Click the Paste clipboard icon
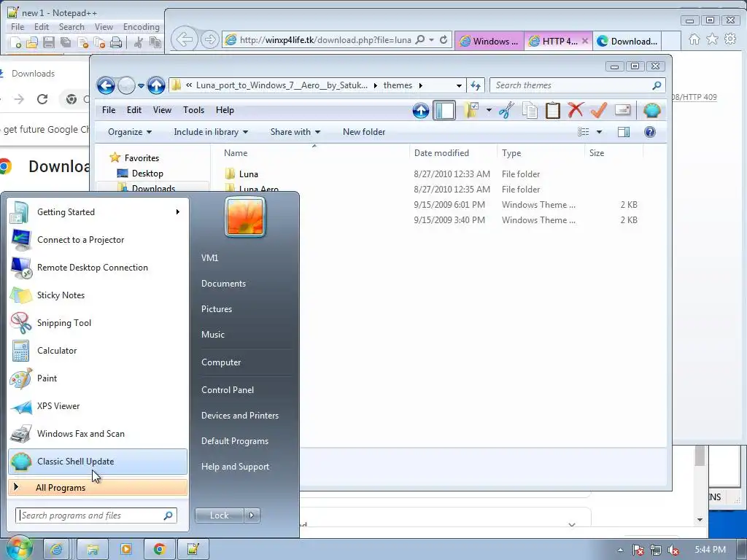This screenshot has width=747, height=560. click(x=553, y=111)
